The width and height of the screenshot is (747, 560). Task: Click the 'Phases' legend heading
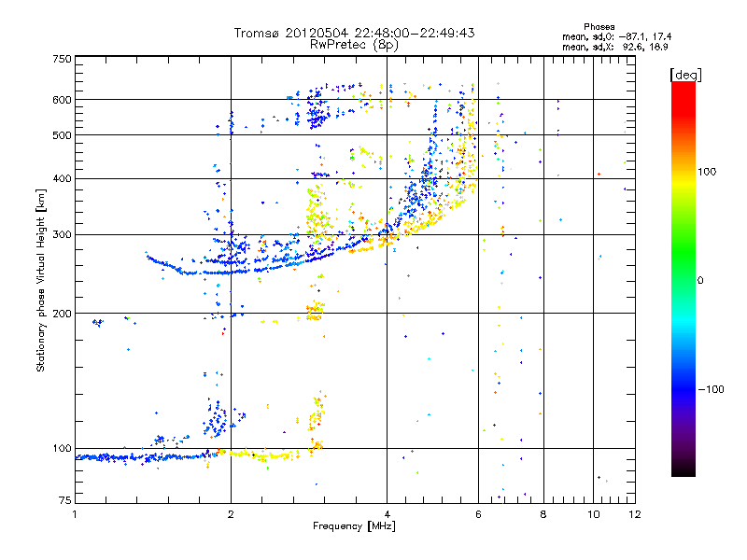[x=599, y=27]
